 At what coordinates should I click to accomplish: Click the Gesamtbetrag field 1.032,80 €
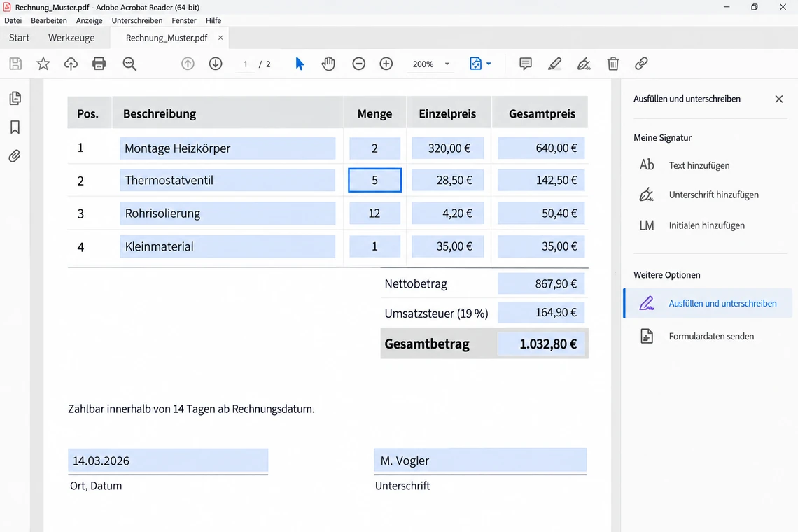(541, 344)
